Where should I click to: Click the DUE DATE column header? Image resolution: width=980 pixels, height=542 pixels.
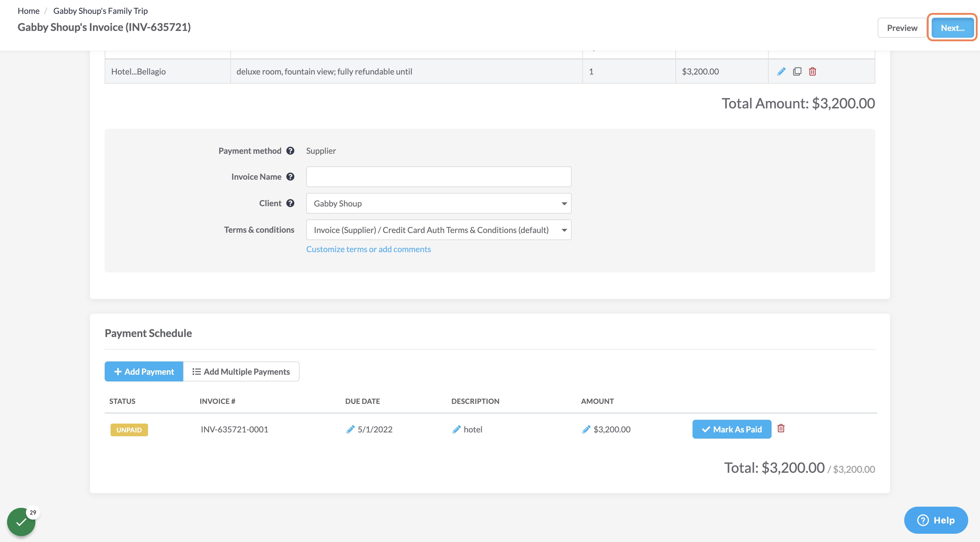click(x=363, y=401)
